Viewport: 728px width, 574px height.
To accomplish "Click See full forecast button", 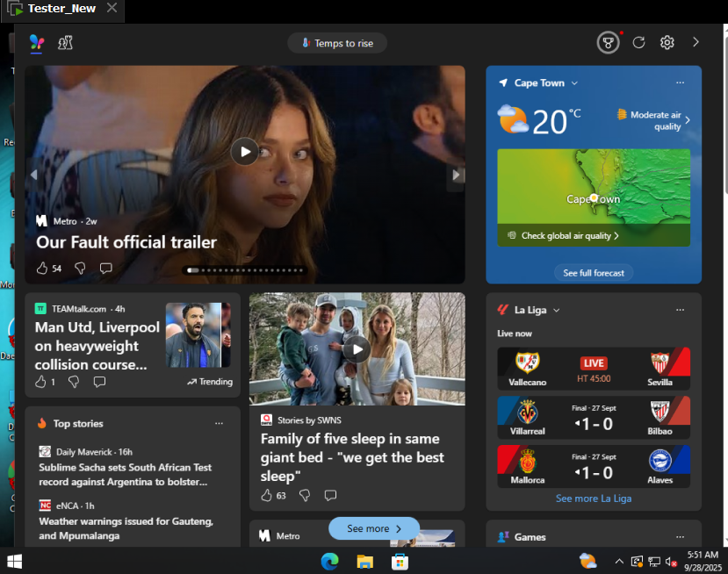I will coord(594,273).
